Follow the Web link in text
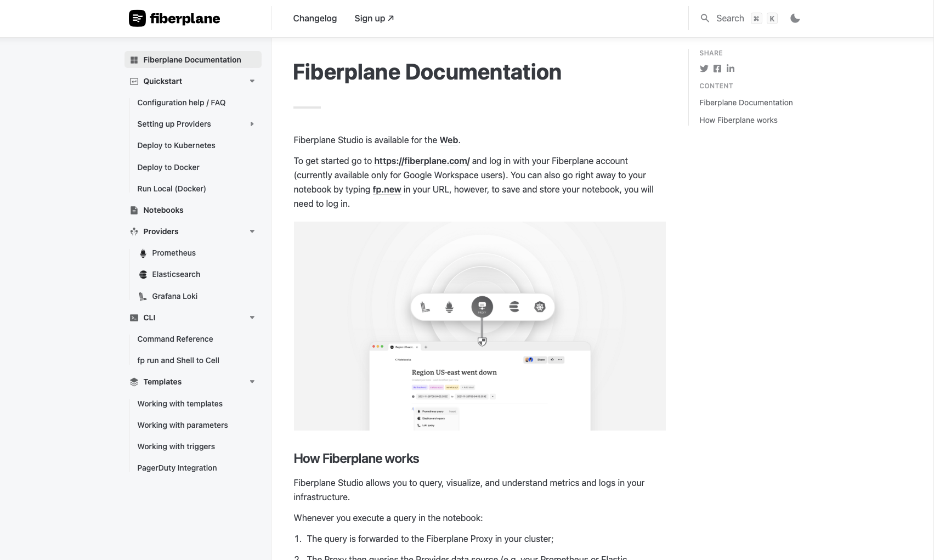The height and width of the screenshot is (560, 934). [449, 140]
